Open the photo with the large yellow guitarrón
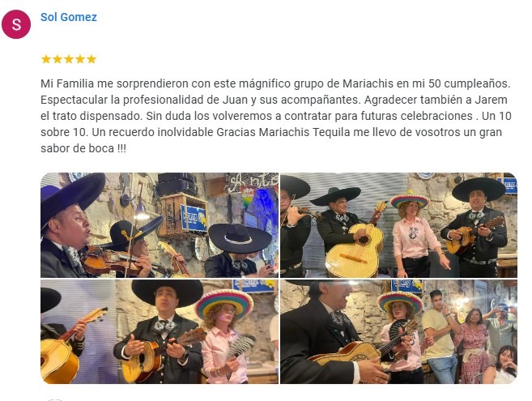The width and height of the screenshot is (532, 401). (398, 225)
